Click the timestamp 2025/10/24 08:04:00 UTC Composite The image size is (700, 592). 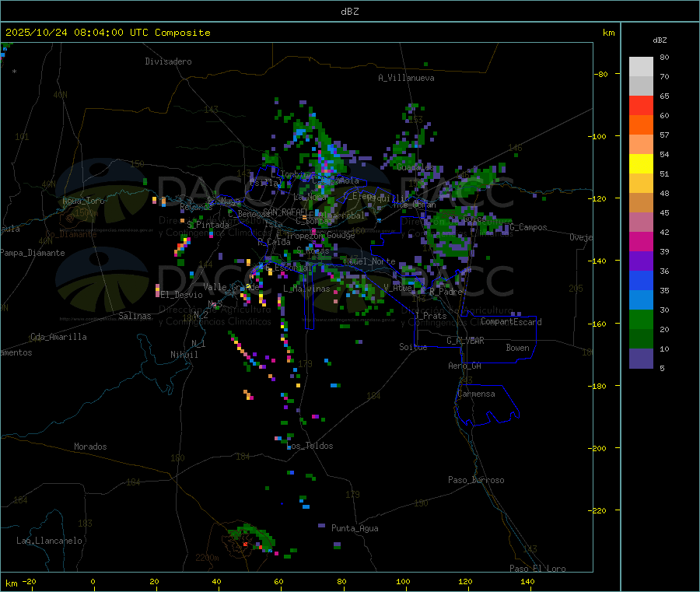pos(107,33)
